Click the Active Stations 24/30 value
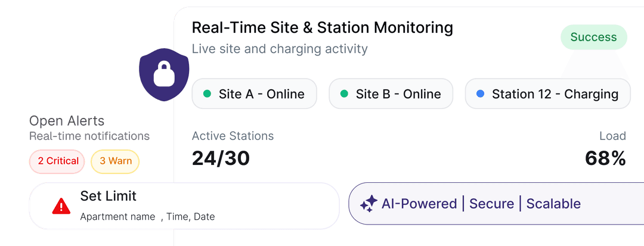 point(221,158)
